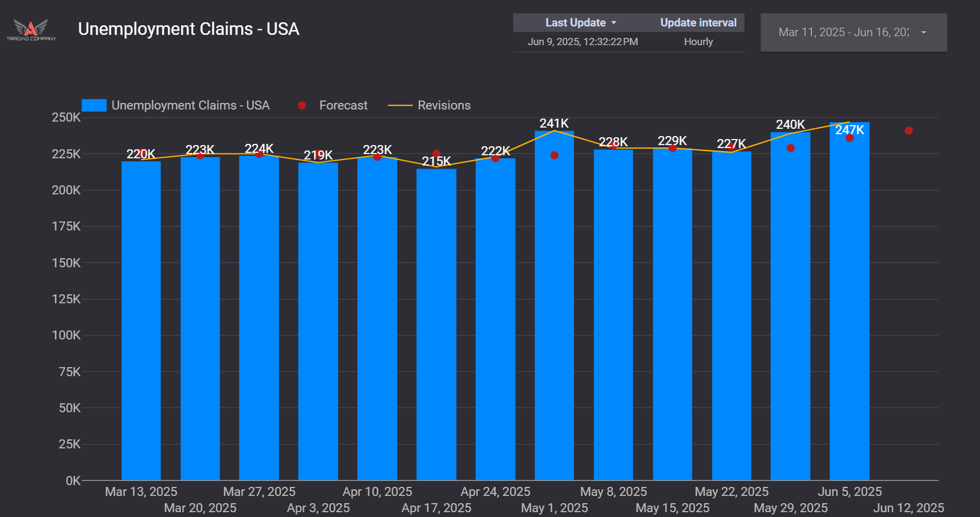
Task: Click the May 29, 2025 forecast dot
Action: [x=790, y=148]
